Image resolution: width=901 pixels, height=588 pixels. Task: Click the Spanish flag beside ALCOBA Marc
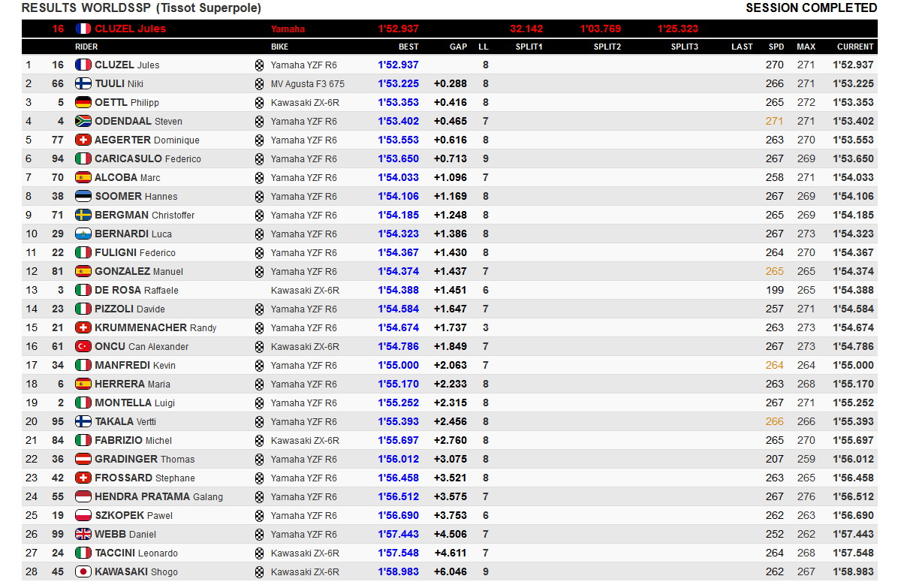pyautogui.click(x=83, y=177)
